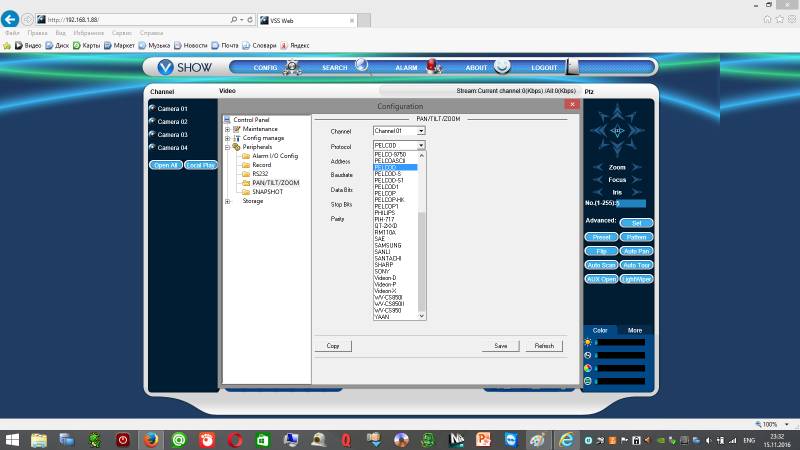Click the Zoom decrease arrow
Screen dimensions: 800x450
pos(597,167)
